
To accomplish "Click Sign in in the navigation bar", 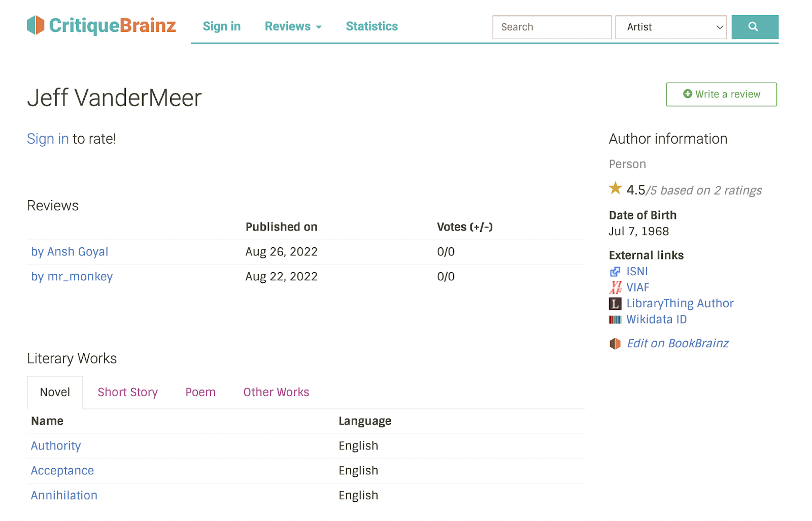I will (x=221, y=26).
